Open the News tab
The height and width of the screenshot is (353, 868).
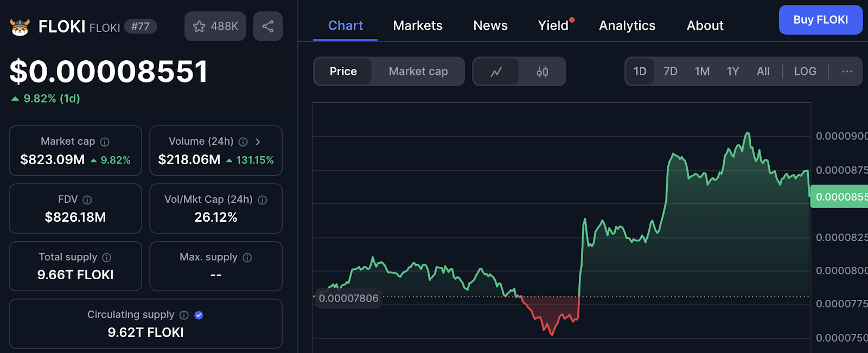click(x=490, y=25)
